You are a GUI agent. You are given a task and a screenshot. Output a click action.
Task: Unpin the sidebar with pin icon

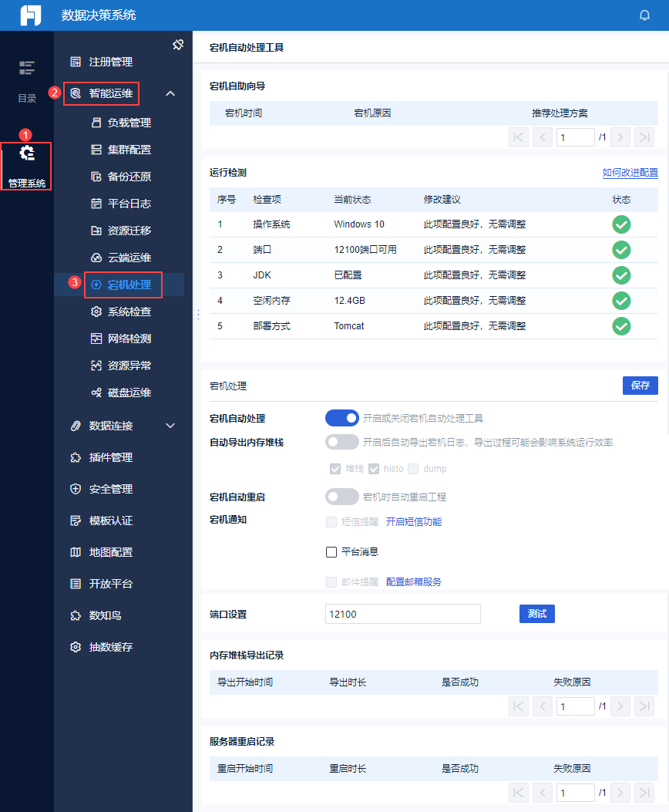(x=178, y=45)
